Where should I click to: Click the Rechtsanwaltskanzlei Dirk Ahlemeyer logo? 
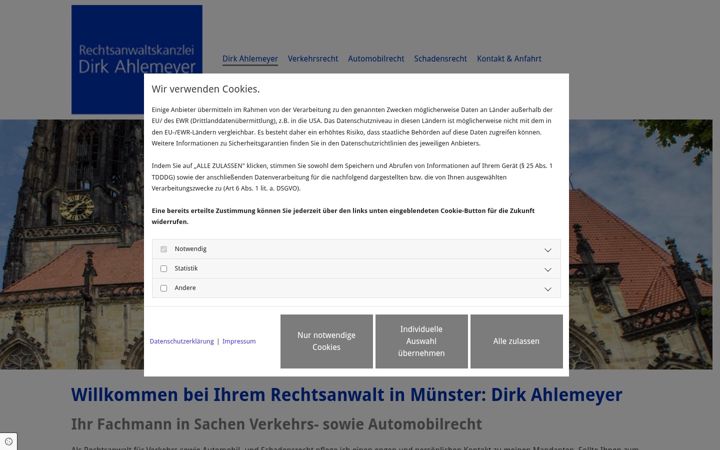137,59
